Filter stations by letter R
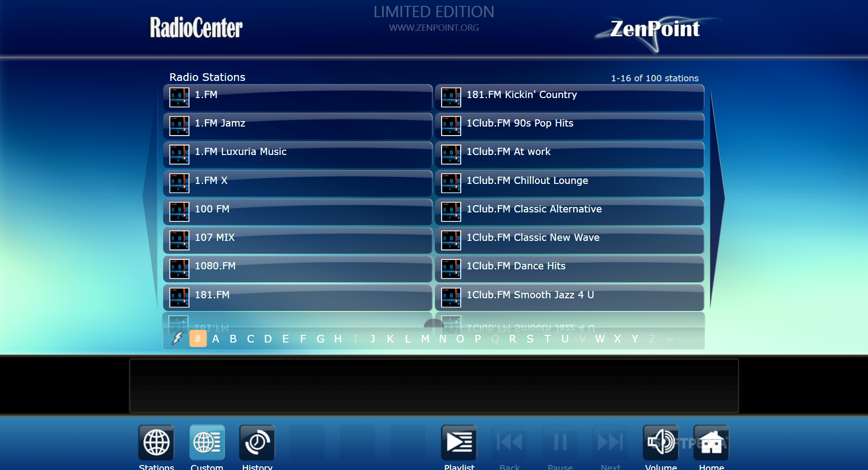 pos(513,339)
